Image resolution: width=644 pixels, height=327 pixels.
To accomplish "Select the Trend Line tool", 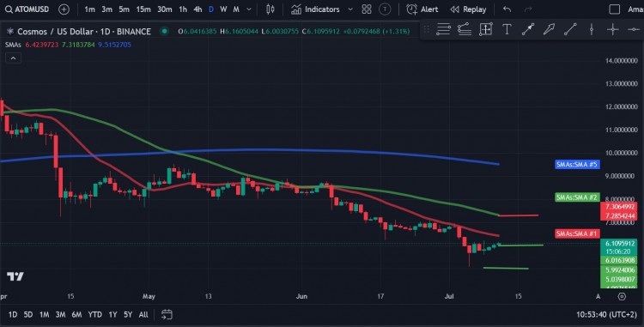I will coord(570,29).
